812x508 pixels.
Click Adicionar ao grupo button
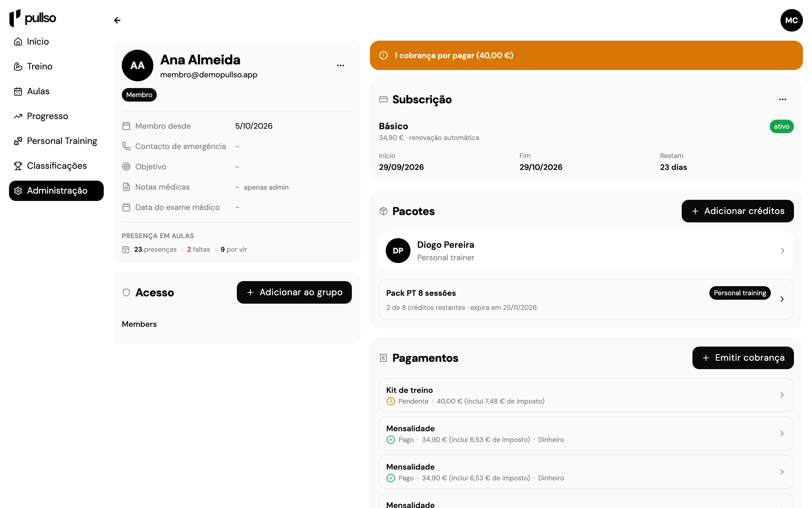click(294, 292)
